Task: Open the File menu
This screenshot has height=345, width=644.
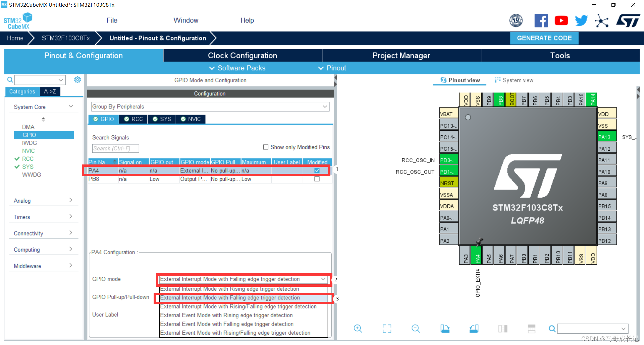Action: click(112, 20)
